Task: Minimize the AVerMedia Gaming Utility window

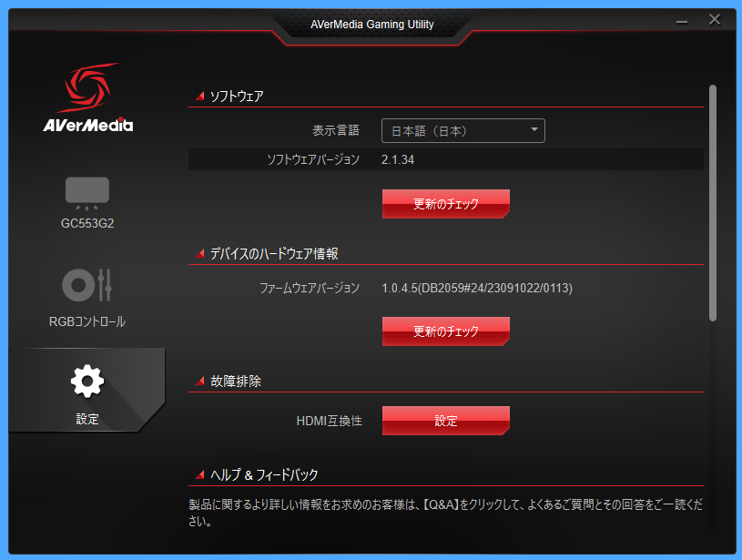Action: point(682,20)
